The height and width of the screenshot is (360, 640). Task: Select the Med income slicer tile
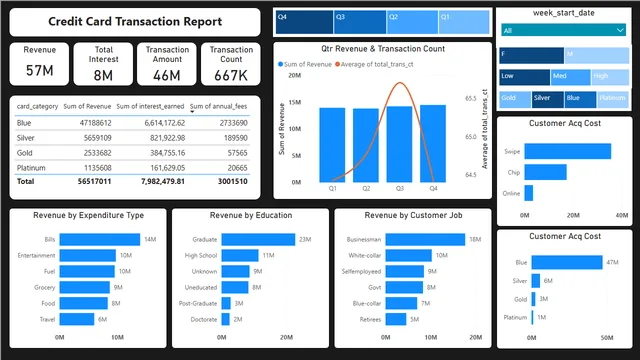[570, 77]
